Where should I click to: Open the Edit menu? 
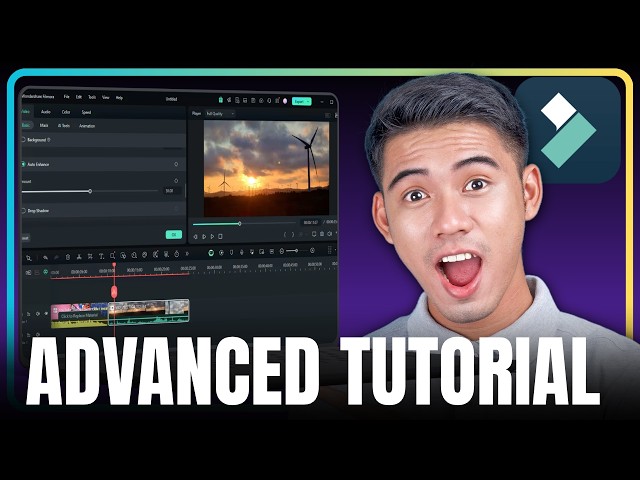pos(79,97)
